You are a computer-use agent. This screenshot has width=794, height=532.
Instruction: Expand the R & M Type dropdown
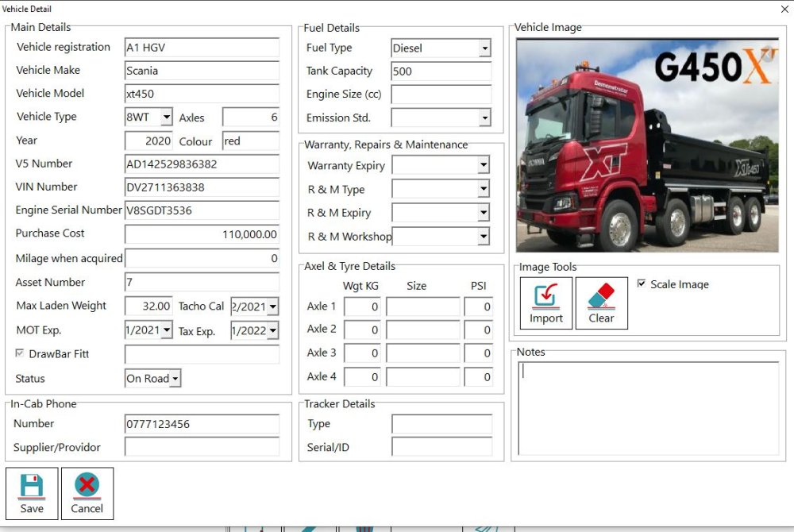[484, 189]
